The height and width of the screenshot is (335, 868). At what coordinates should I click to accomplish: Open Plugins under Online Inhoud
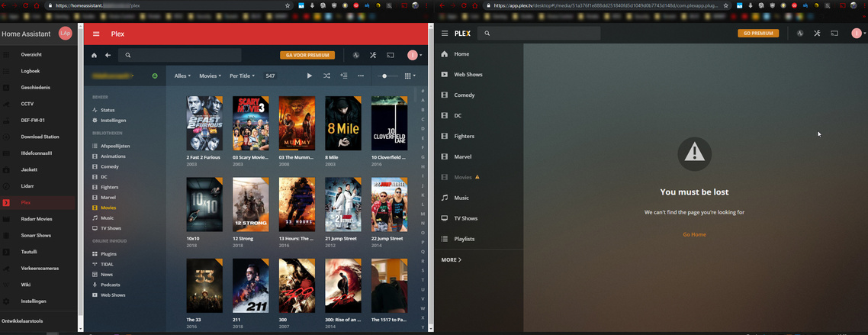point(104,253)
